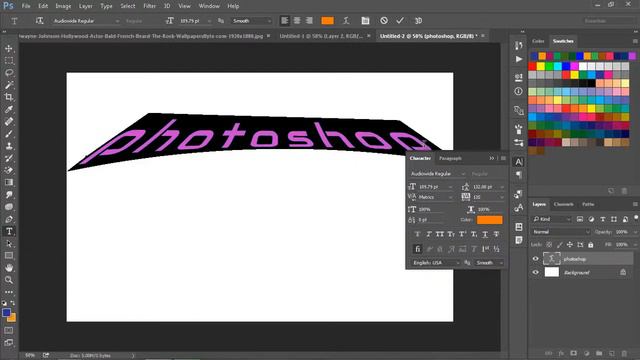Pick the red swatch in Swatches panel
Image resolution: width=640 pixels, height=360 pixels.
coord(532,66)
